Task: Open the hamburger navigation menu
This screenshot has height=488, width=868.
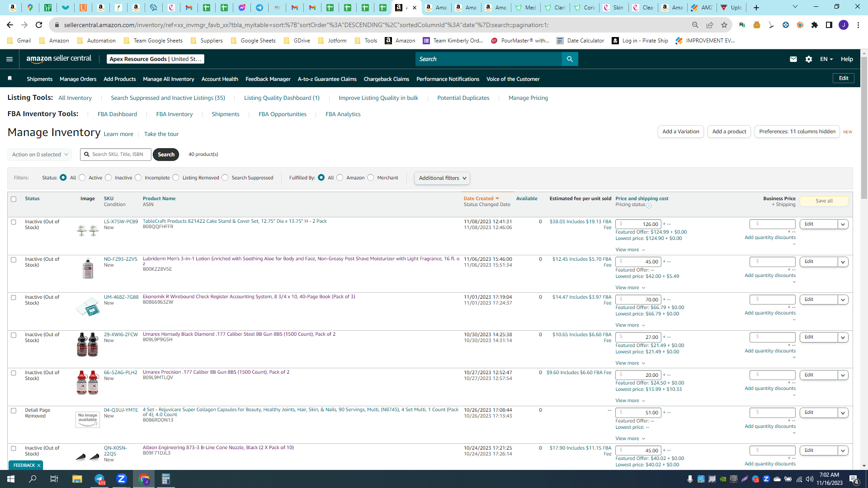Action: pos(9,59)
